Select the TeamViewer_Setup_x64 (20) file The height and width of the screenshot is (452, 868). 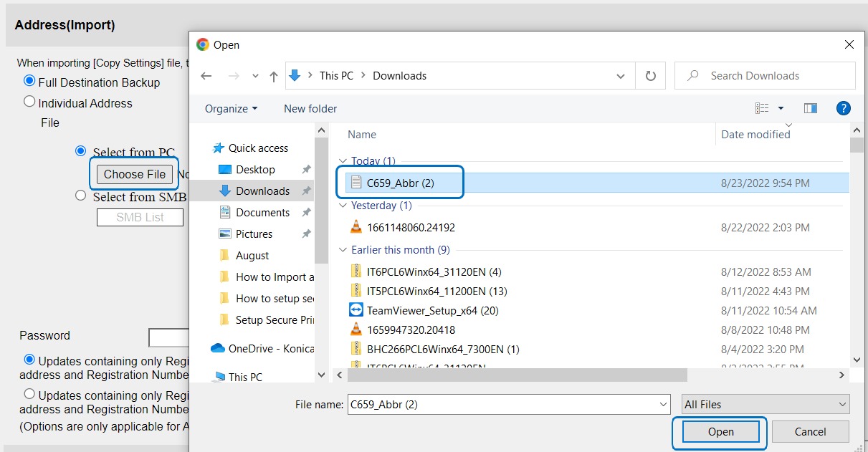click(x=431, y=310)
